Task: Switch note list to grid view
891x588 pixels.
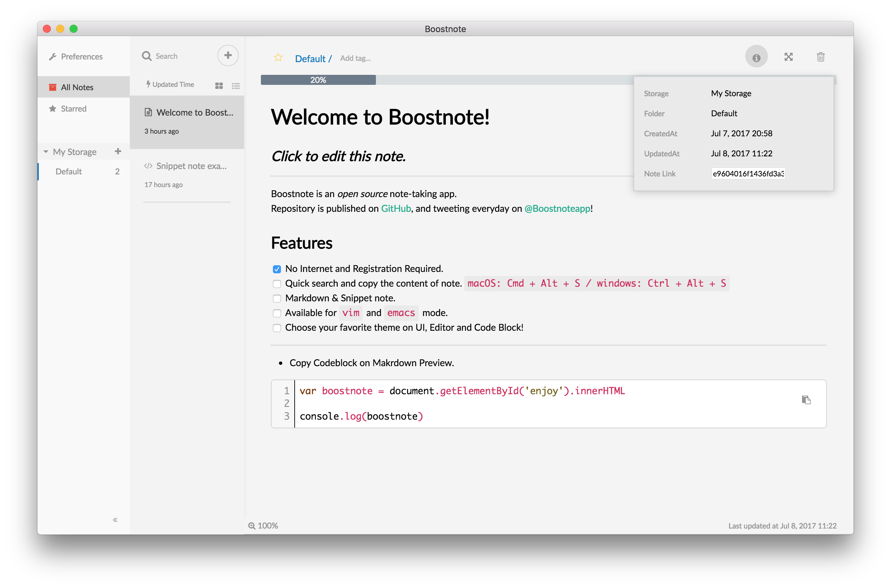Action: (219, 86)
